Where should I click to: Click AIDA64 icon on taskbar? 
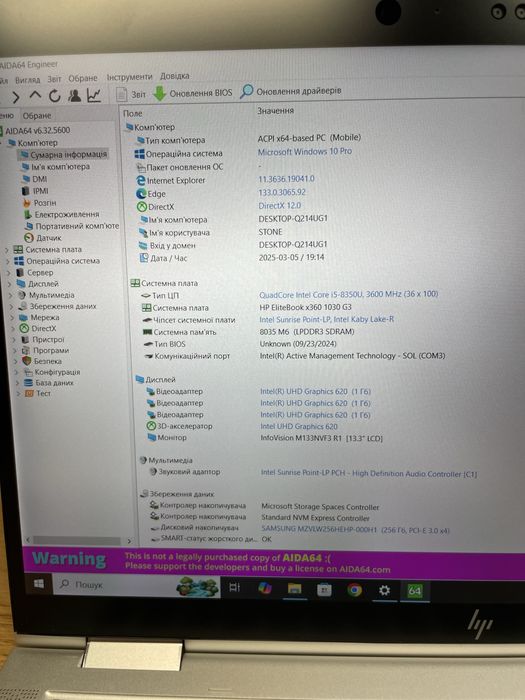click(414, 591)
